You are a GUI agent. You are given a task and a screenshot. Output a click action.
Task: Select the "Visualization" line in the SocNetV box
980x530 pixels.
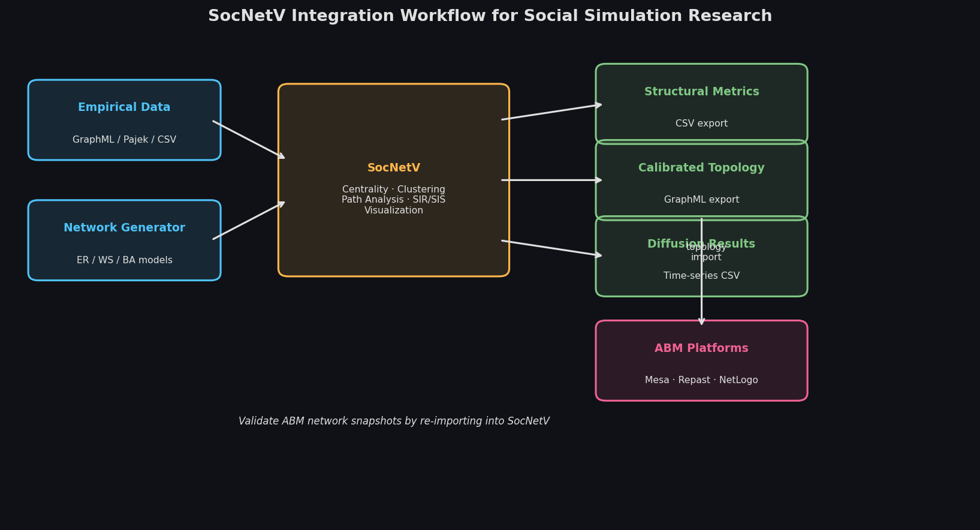[394, 210]
